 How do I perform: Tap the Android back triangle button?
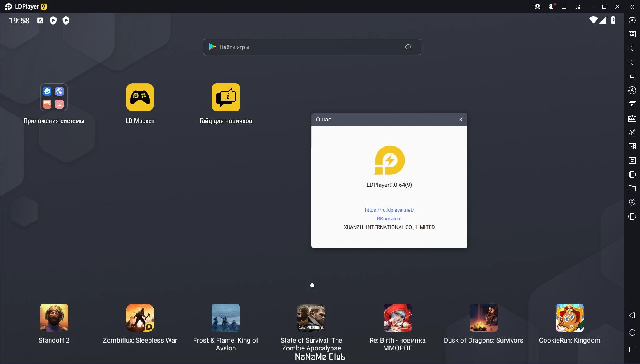click(x=632, y=315)
